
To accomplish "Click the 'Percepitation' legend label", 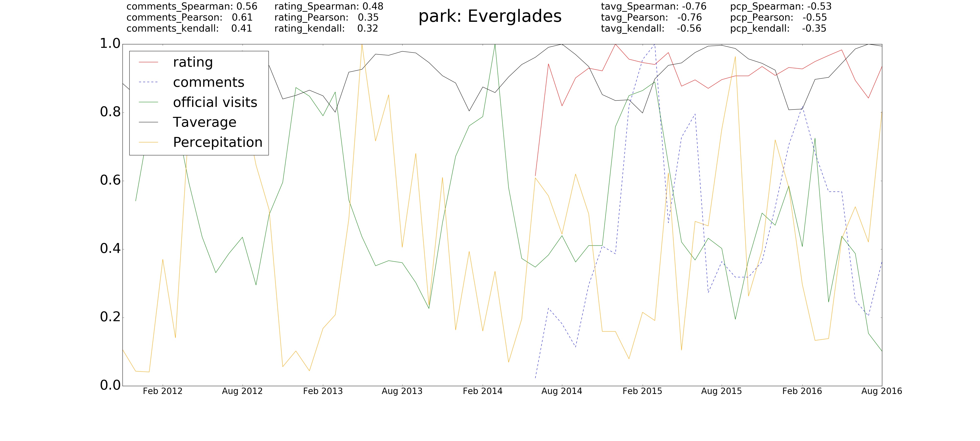I will pyautogui.click(x=218, y=142).
